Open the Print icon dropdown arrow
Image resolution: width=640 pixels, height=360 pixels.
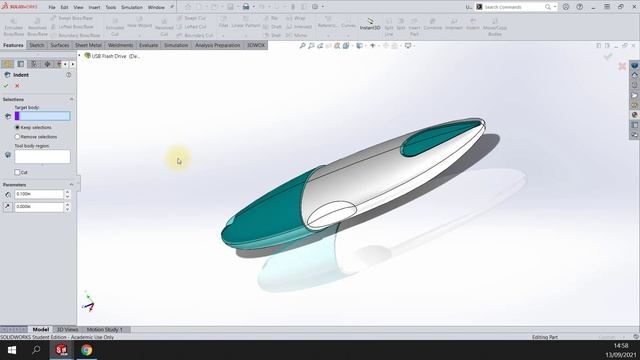[x=253, y=7]
